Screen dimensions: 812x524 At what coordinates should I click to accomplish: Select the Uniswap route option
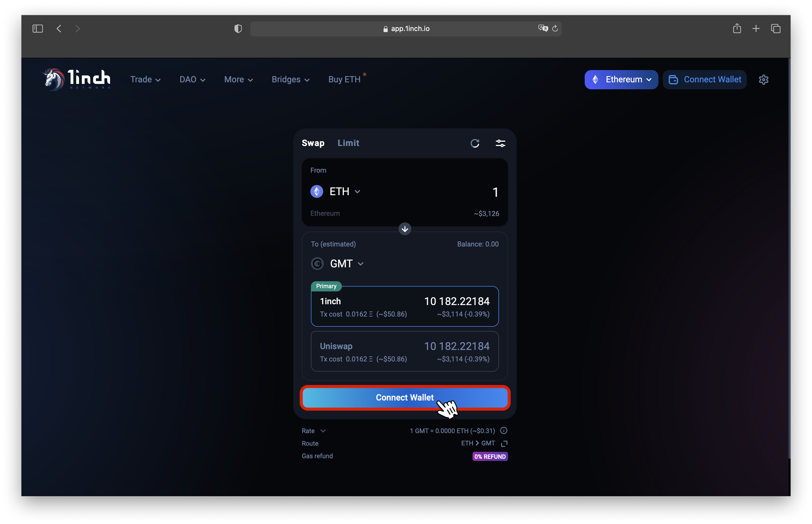(x=404, y=352)
